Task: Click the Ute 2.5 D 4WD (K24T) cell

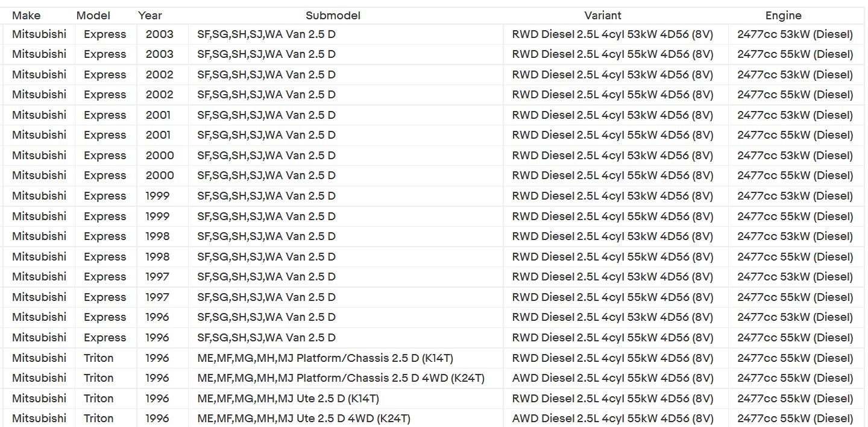Action: pos(304,419)
